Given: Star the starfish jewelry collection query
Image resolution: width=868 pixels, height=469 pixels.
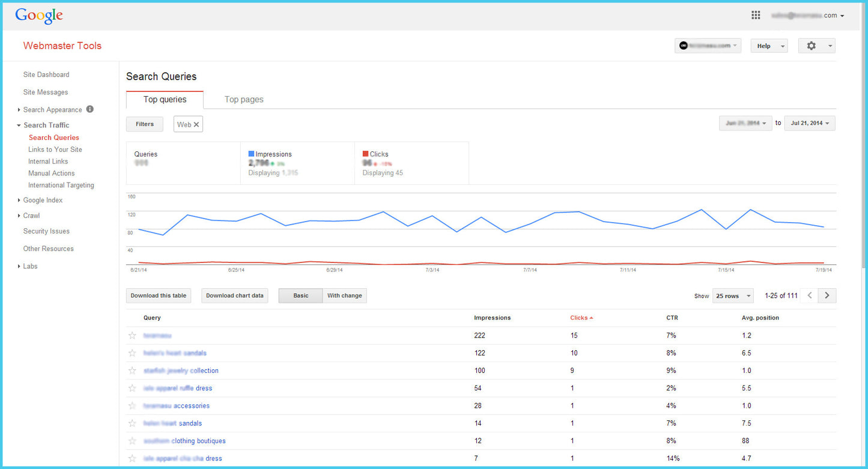Looking at the screenshot, I should pos(133,371).
